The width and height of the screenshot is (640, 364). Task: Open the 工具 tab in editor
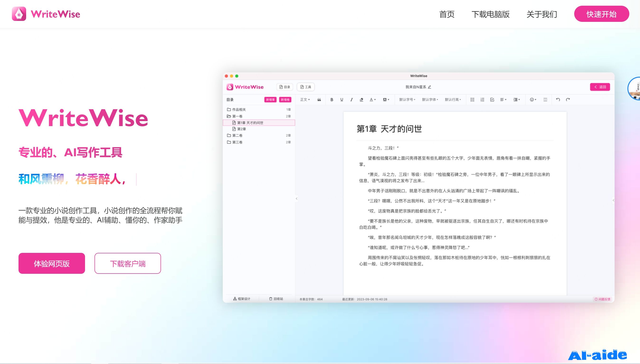point(305,87)
